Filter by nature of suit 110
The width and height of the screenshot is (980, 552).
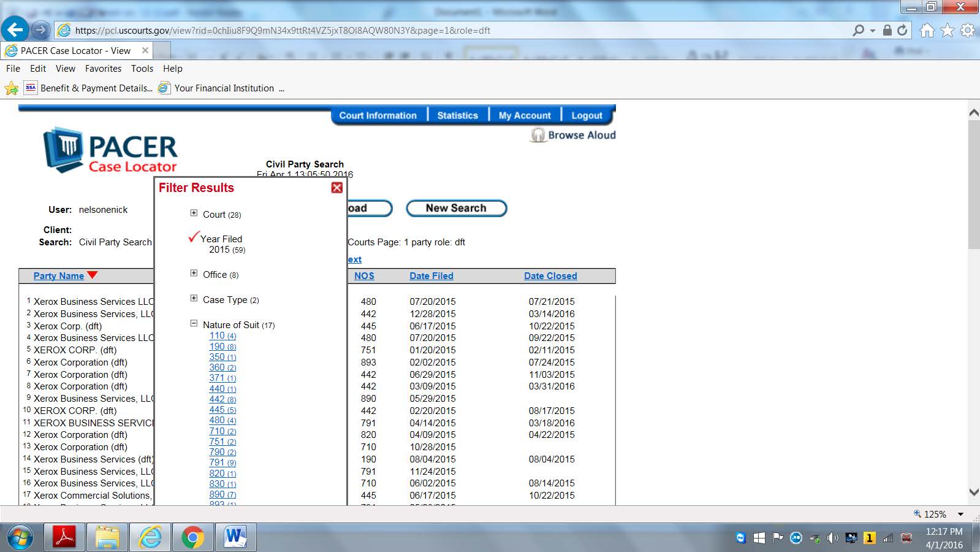(222, 335)
